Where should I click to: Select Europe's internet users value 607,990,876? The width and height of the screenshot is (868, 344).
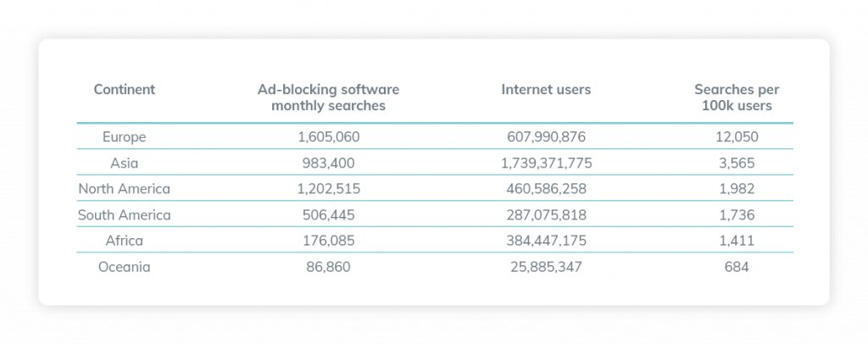(546, 136)
